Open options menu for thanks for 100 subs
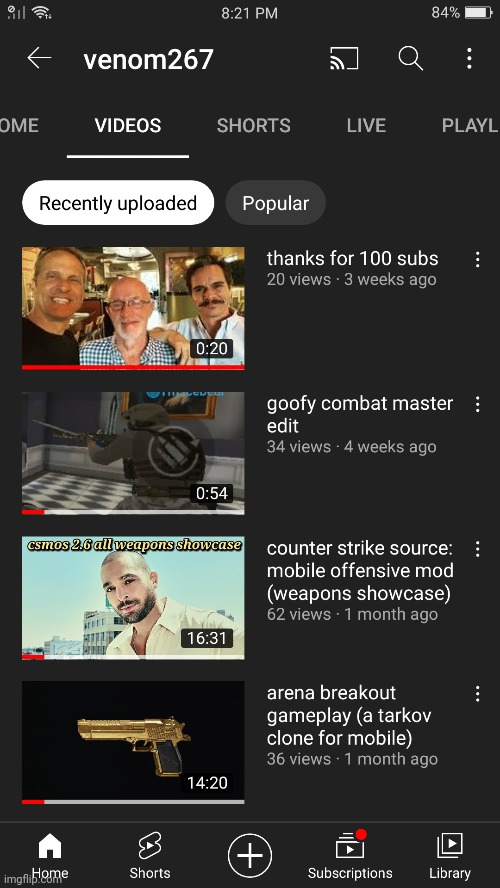 [477, 259]
